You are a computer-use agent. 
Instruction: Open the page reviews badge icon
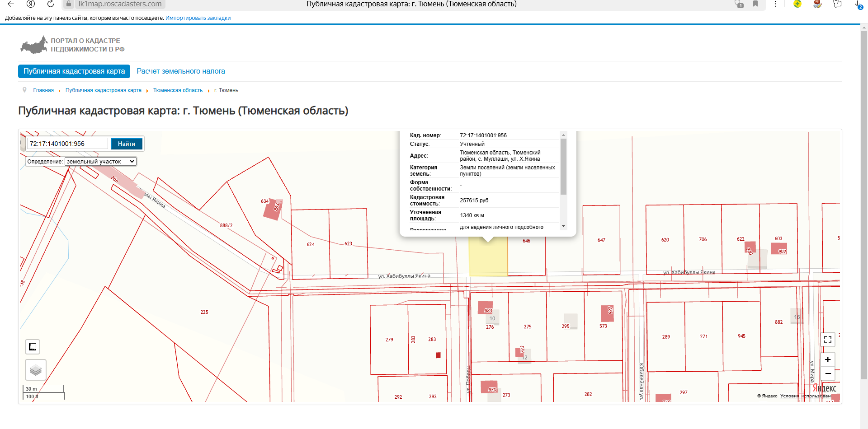[739, 4]
